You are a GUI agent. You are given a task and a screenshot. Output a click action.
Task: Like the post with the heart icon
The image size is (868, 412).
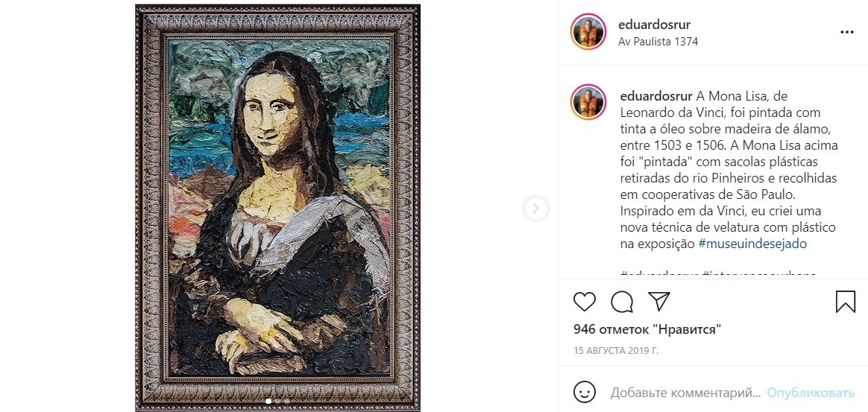pyautogui.click(x=585, y=302)
